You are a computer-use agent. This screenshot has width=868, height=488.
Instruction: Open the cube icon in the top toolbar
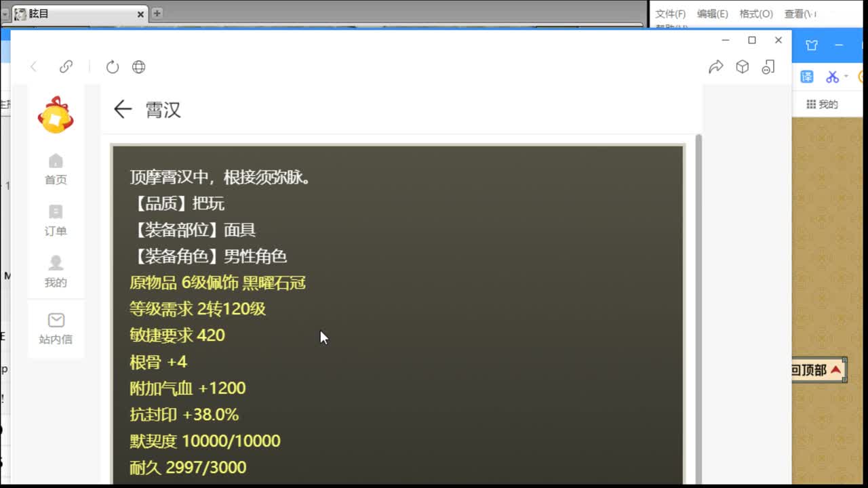743,66
